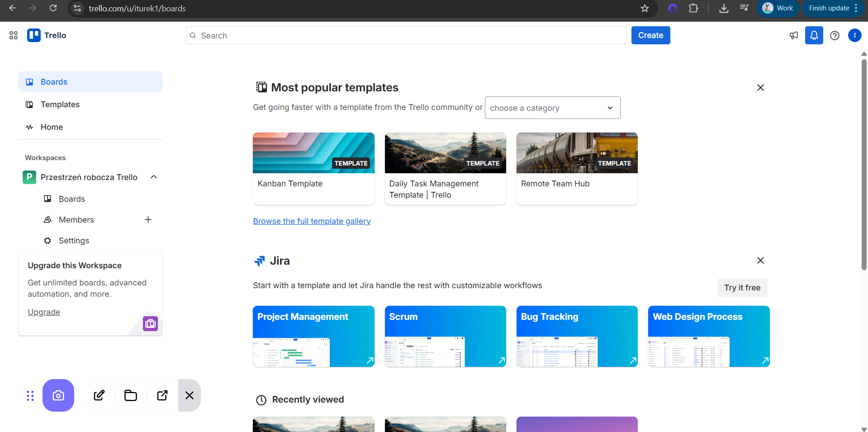
Task: Select Home in the sidebar
Action: [90, 127]
